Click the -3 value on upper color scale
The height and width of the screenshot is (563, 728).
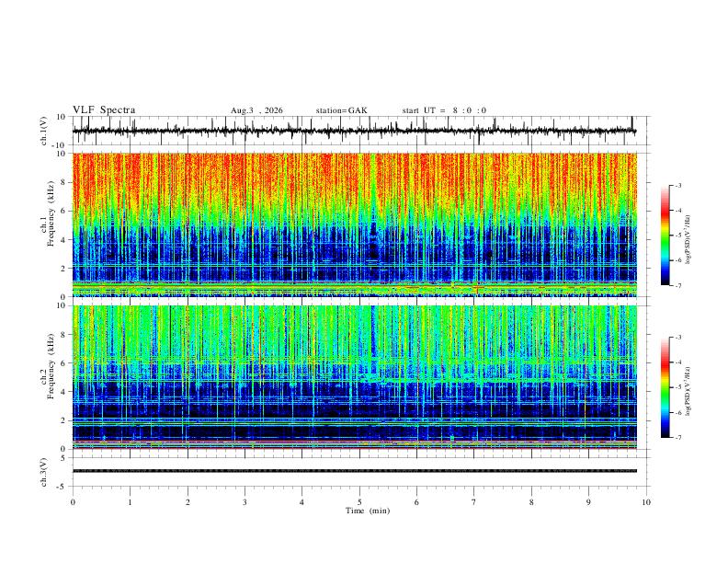[678, 185]
